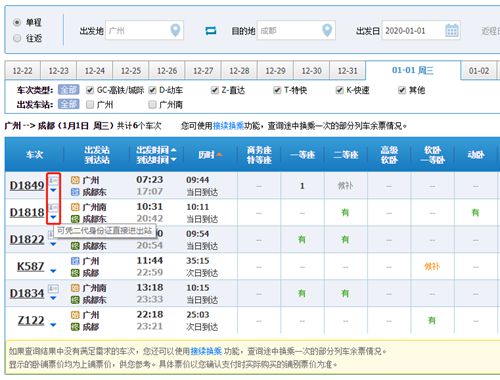500x380 pixels.
Task: Switch to the 12-31 date tab
Action: point(347,71)
